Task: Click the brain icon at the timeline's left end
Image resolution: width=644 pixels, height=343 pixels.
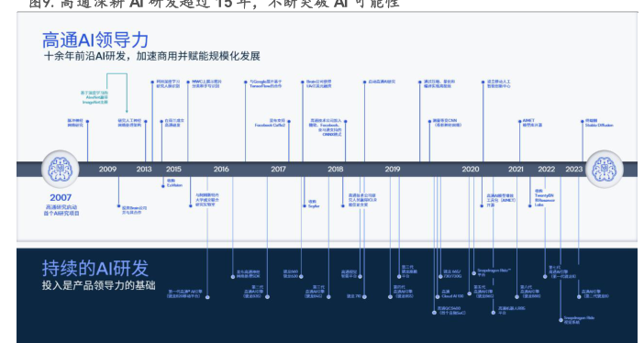Action: (61, 169)
